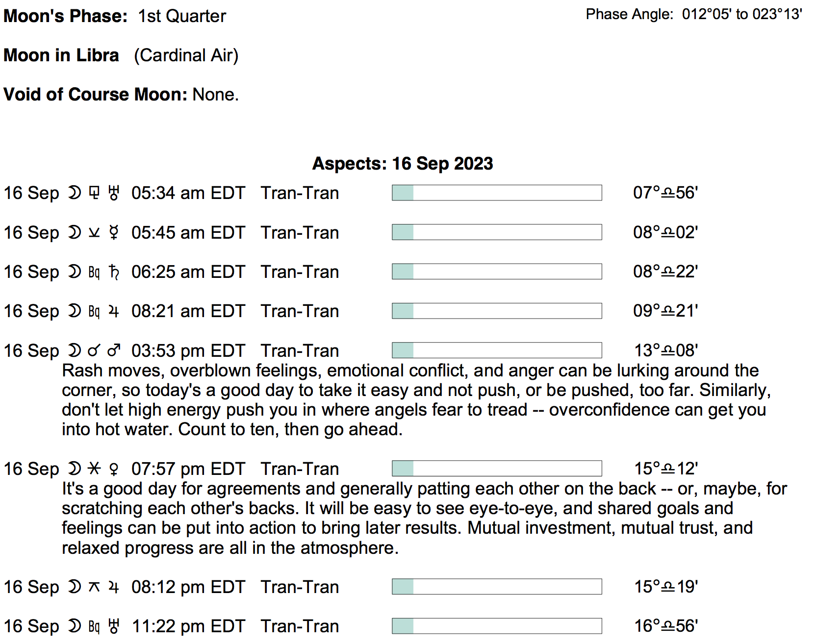Click the progress bar for the 11:22 pm aspect
Image resolution: width=815 pixels, height=644 pixels.
pyautogui.click(x=497, y=626)
